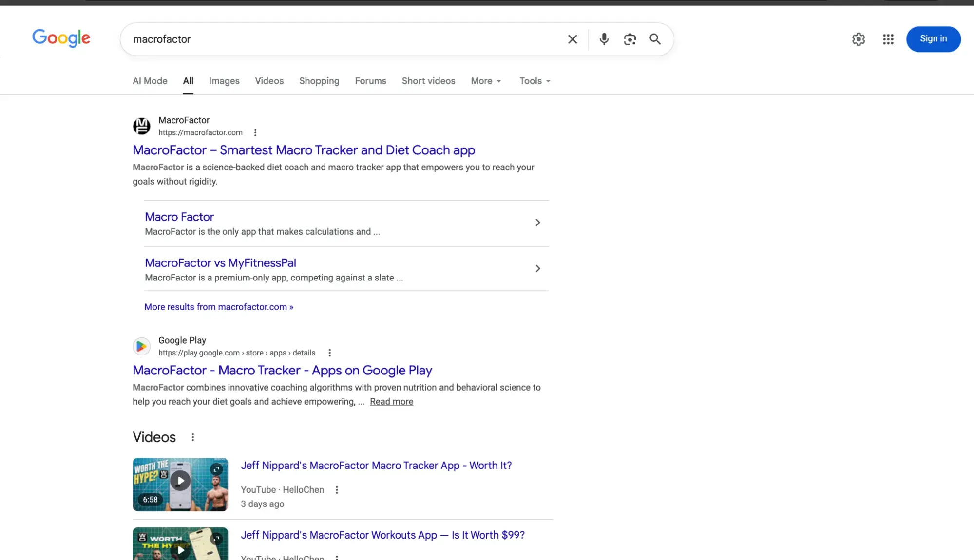
Task: Click the play.google.com breadcrumb URL
Action: 237,353
